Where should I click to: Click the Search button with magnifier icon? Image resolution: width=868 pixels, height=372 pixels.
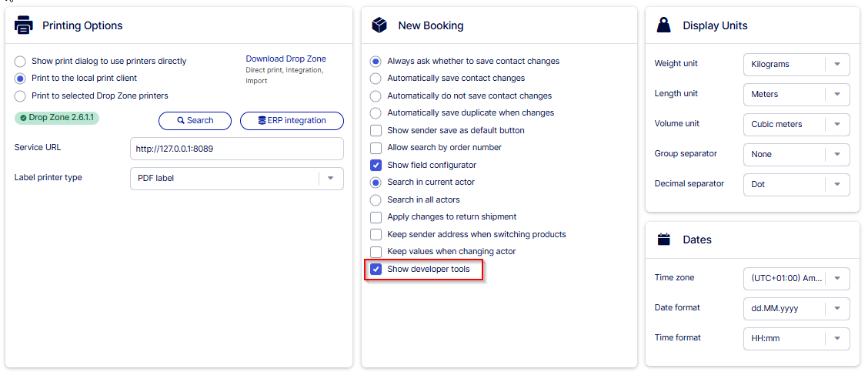pyautogui.click(x=195, y=121)
